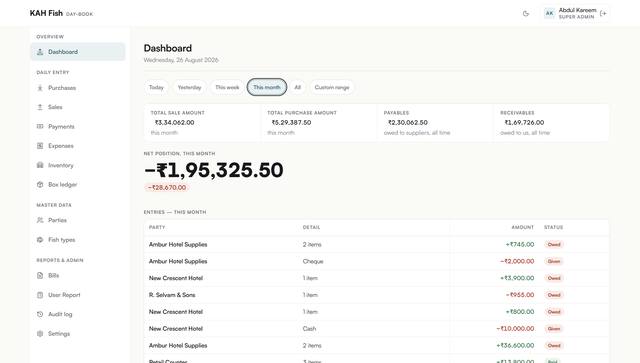Viewport: 640px width, 363px height.
Task: Click the Payments sidebar icon
Action: tap(40, 127)
